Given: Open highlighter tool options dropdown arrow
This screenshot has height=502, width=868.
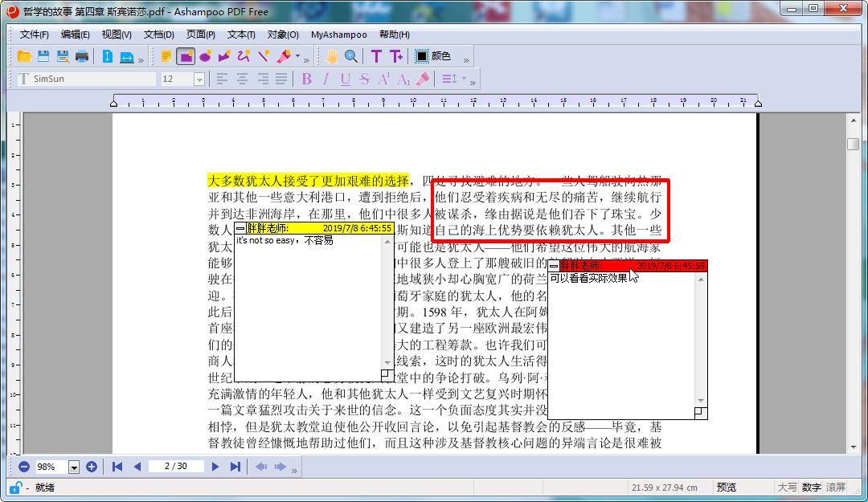Looking at the screenshot, I should pyautogui.click(x=297, y=56).
